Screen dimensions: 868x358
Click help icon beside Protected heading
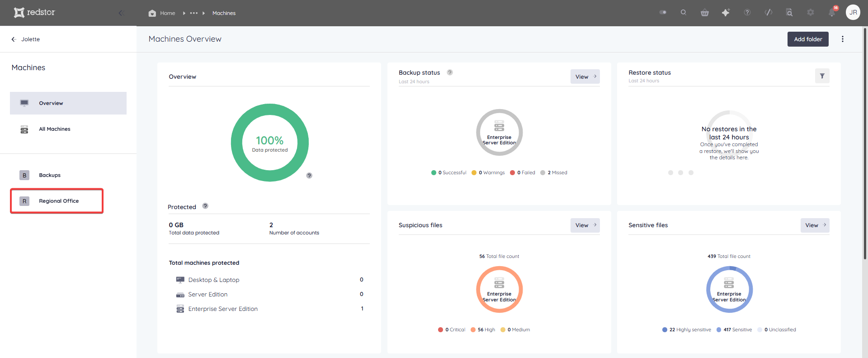tap(205, 206)
